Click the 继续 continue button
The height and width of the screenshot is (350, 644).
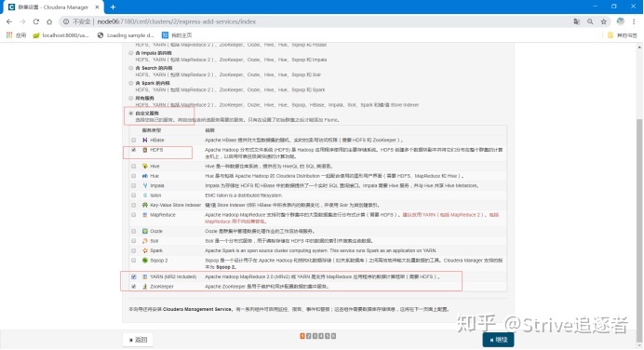tap(498, 340)
